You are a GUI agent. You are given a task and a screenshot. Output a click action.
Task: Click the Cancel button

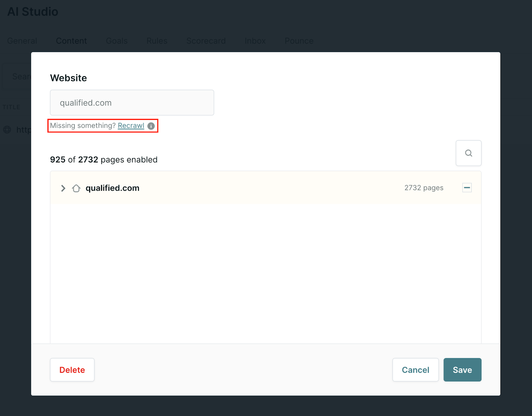(x=415, y=370)
